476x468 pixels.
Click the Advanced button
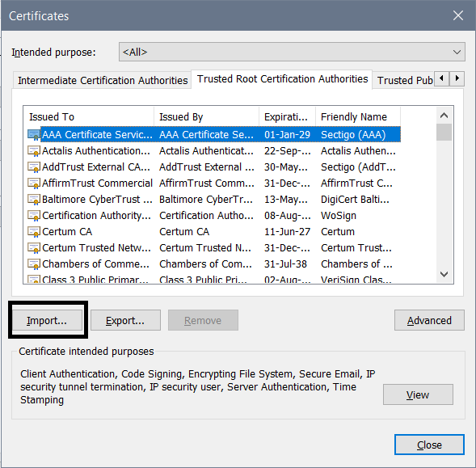pos(429,320)
